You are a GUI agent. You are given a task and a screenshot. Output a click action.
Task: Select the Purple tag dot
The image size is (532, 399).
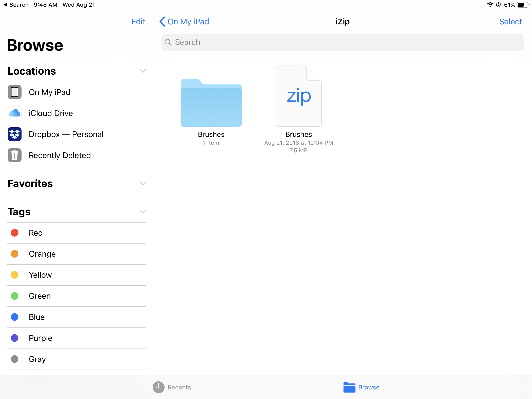[x=15, y=338]
